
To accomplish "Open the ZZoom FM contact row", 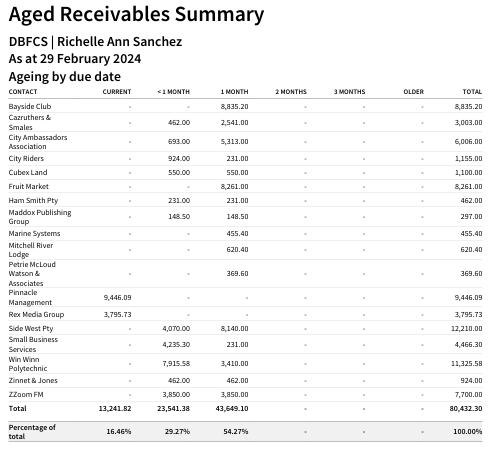I will point(245,394).
